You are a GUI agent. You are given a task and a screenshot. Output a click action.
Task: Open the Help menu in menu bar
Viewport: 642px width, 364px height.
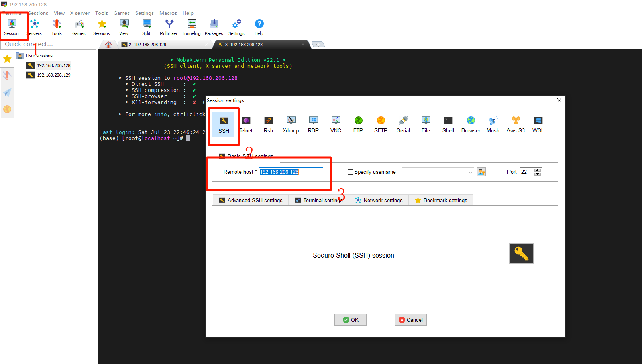click(x=188, y=13)
